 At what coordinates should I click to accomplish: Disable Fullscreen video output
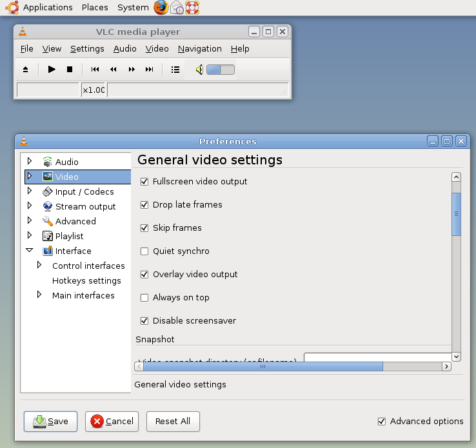pos(144,182)
